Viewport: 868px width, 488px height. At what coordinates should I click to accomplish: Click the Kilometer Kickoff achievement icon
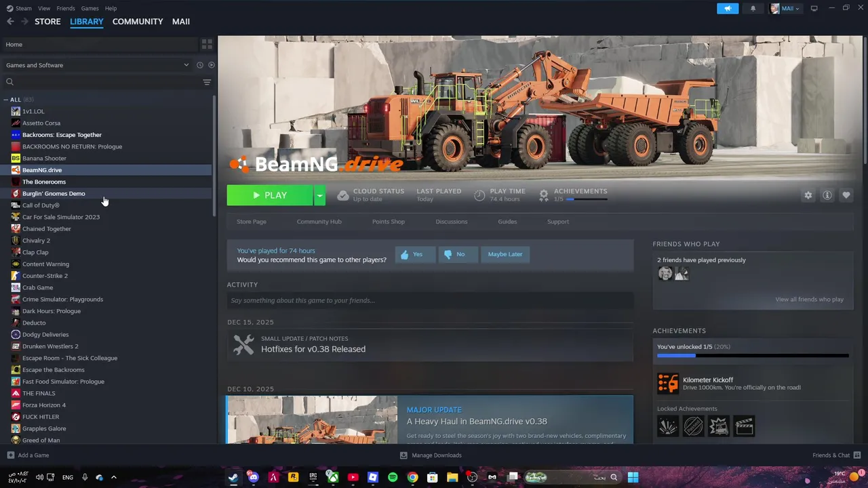[667, 383]
